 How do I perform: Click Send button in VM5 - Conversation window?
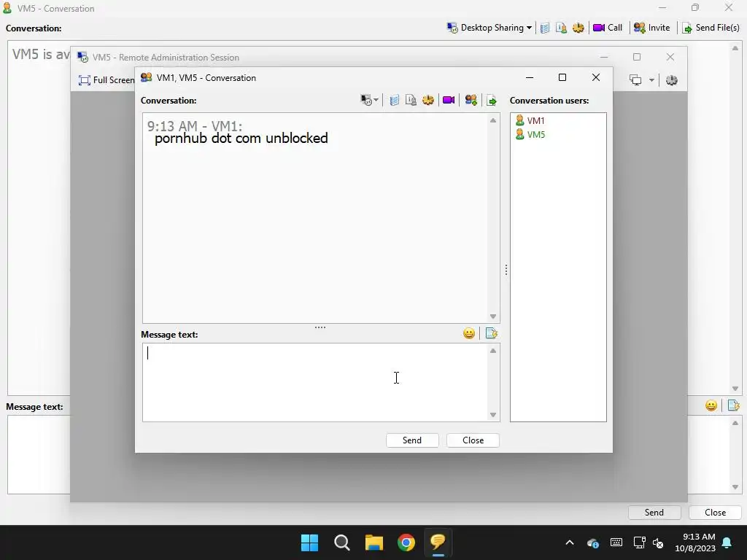(654, 513)
